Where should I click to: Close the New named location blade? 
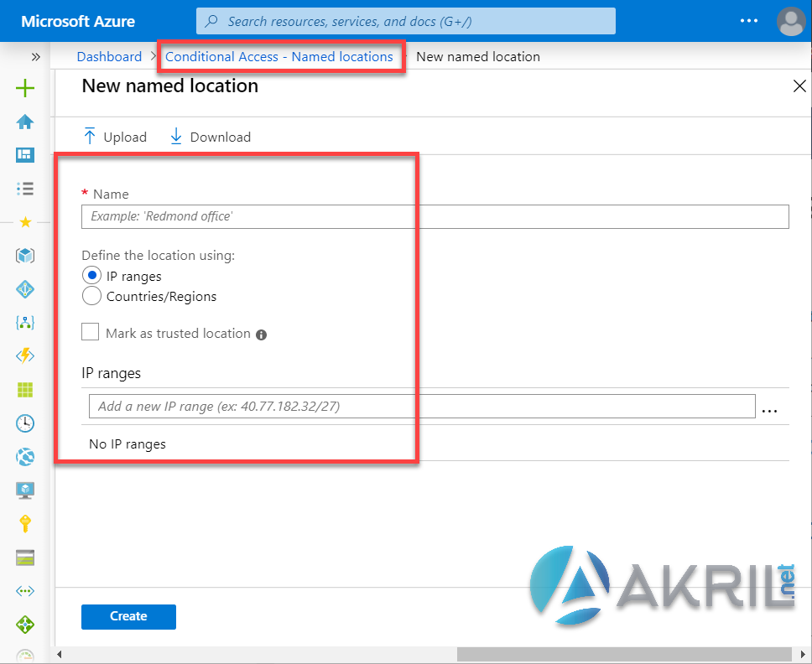click(x=799, y=86)
